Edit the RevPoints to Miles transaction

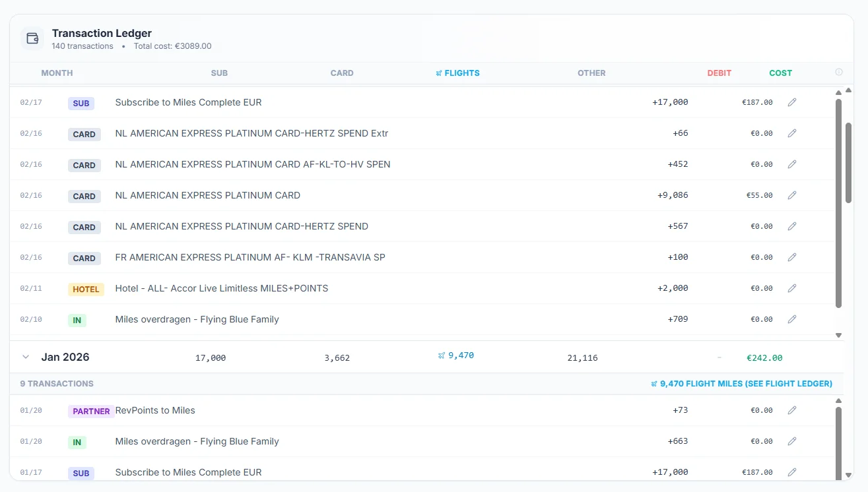[791, 410]
